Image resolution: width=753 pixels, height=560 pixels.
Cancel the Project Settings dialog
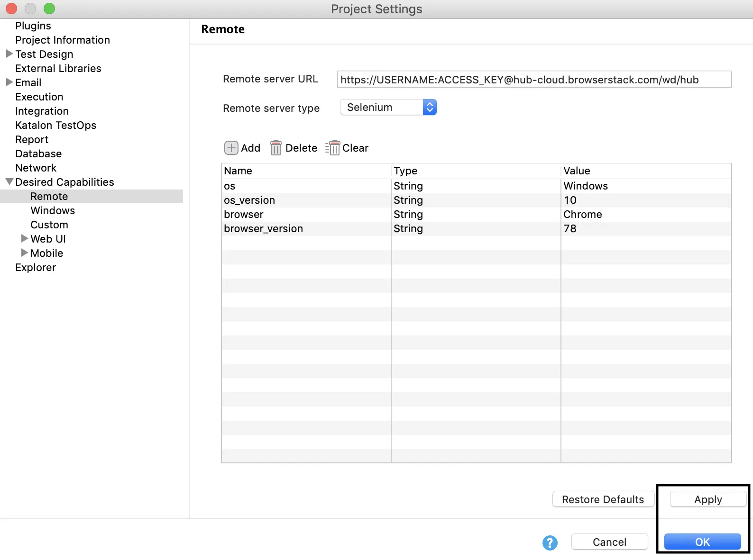pyautogui.click(x=609, y=542)
